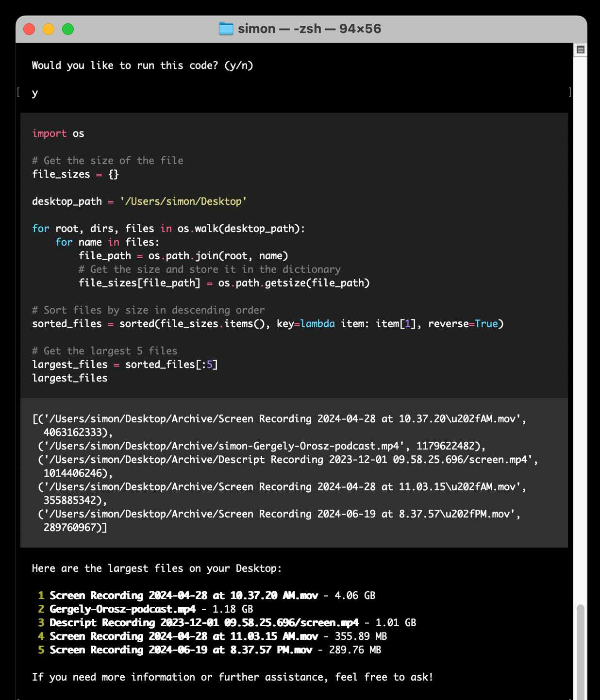Screen dimensions: 600x700
Task: Select the "Would you like to run this code?" prompt
Action: pos(142,65)
